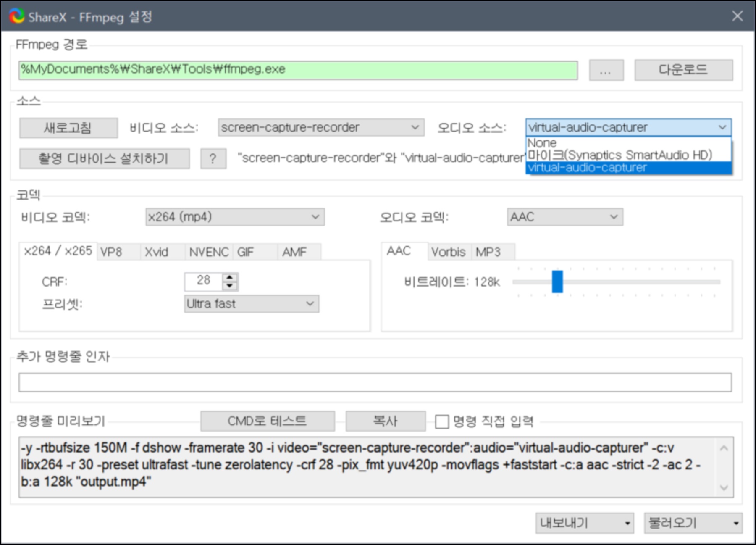Open the 오디오 코덱 dropdown
This screenshot has height=545, width=756.
pyautogui.click(x=564, y=217)
